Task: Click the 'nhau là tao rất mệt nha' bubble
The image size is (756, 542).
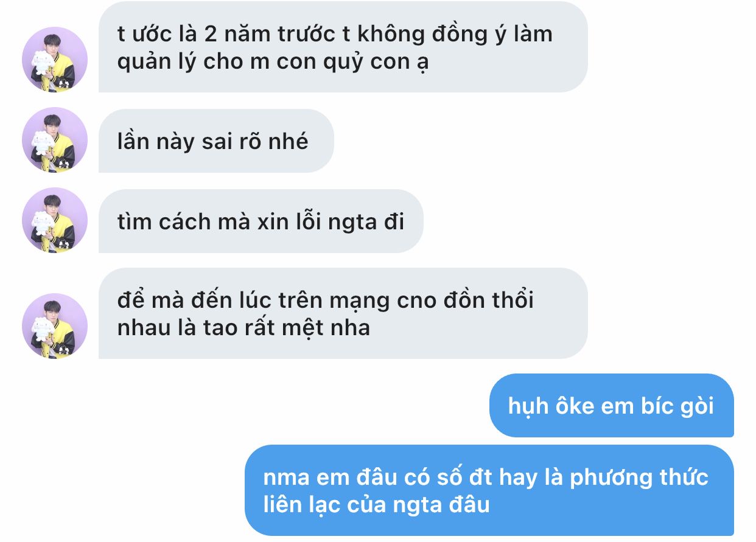Action: 343,314
